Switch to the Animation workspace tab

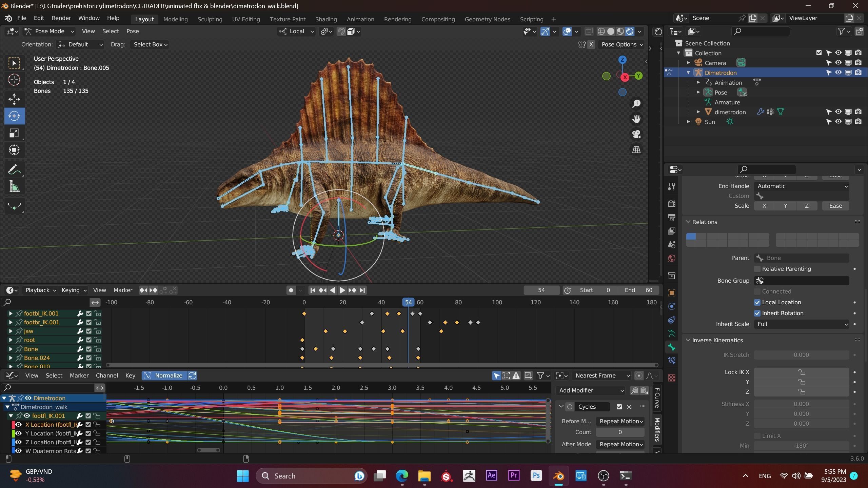(x=360, y=19)
